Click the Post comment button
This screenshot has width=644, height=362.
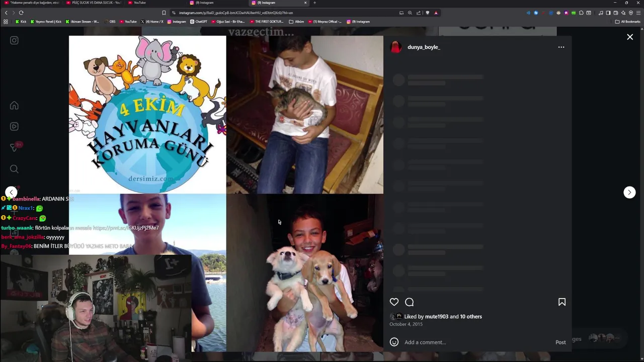(560, 342)
